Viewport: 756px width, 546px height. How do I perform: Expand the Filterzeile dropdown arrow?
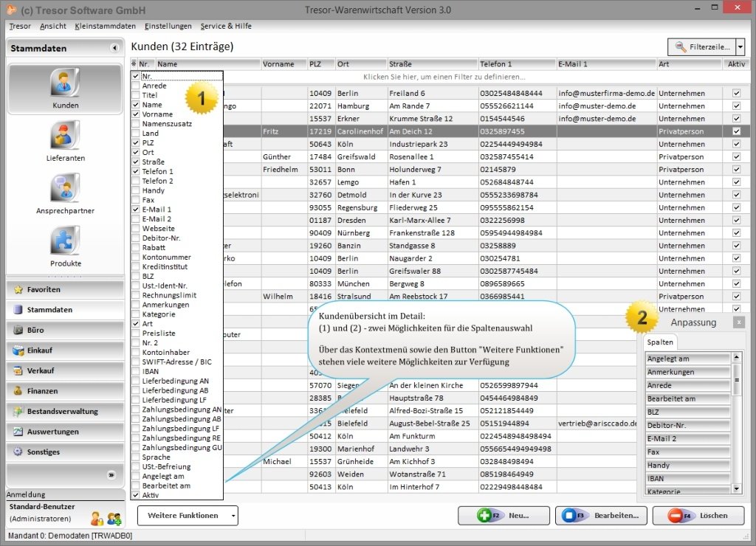(740, 47)
